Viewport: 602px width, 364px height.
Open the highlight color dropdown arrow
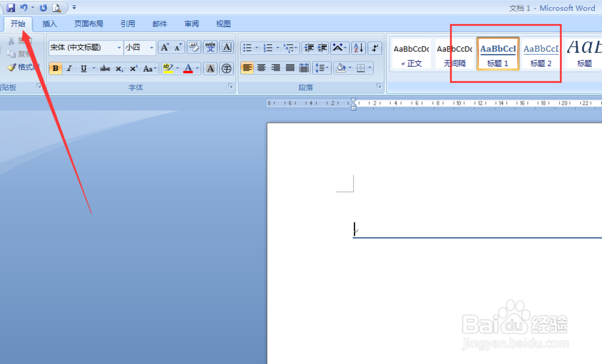pos(178,68)
